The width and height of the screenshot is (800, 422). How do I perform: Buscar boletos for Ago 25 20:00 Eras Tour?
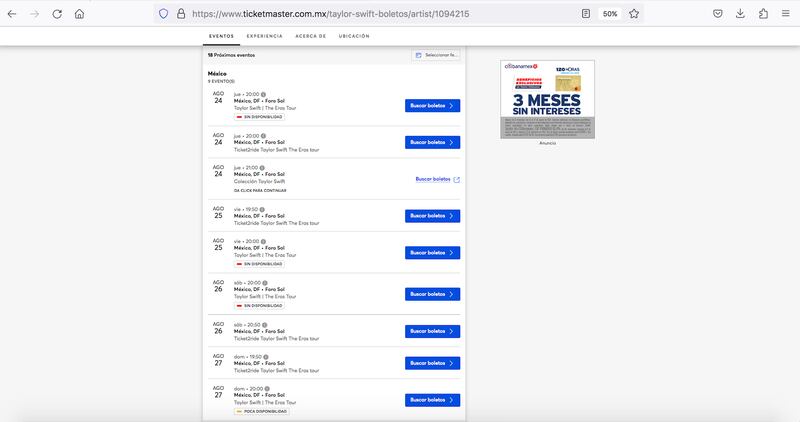433,253
